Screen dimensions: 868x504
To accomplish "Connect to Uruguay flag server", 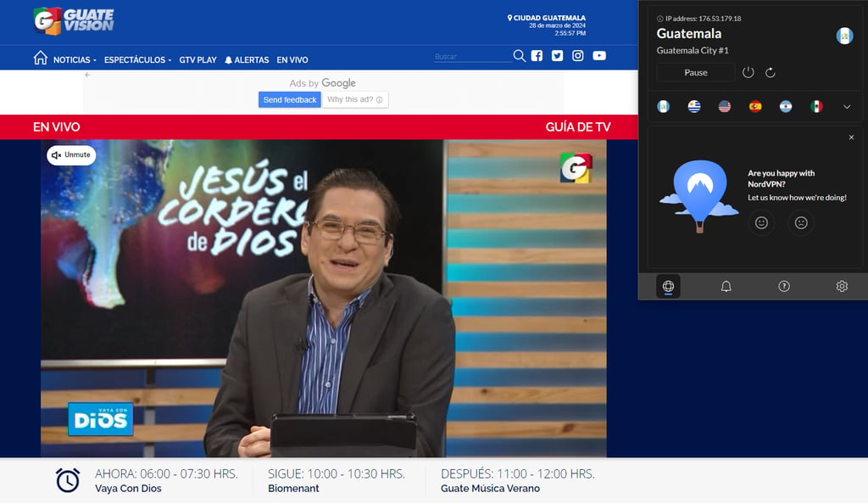I will [693, 106].
